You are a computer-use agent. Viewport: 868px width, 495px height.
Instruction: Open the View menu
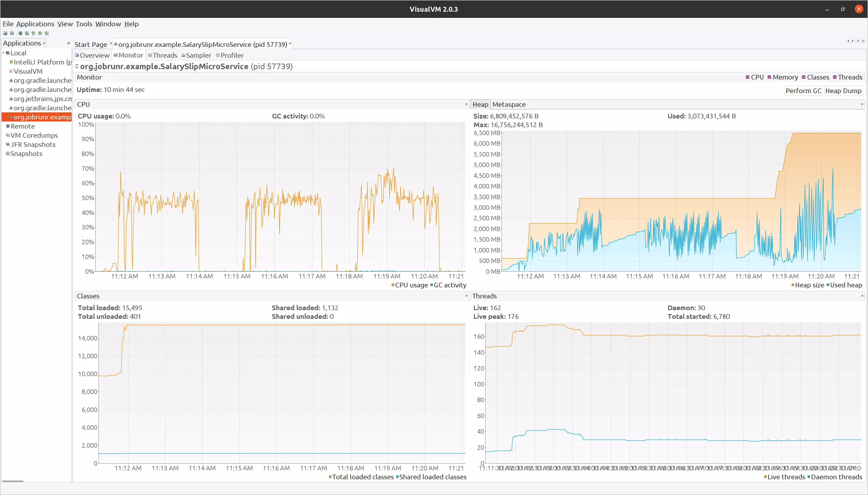click(x=65, y=24)
